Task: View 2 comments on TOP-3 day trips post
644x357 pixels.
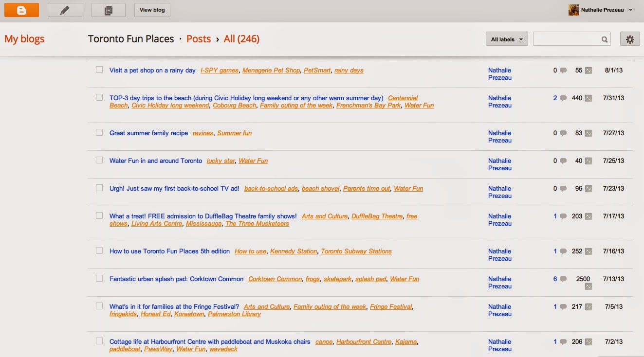Action: pos(555,98)
